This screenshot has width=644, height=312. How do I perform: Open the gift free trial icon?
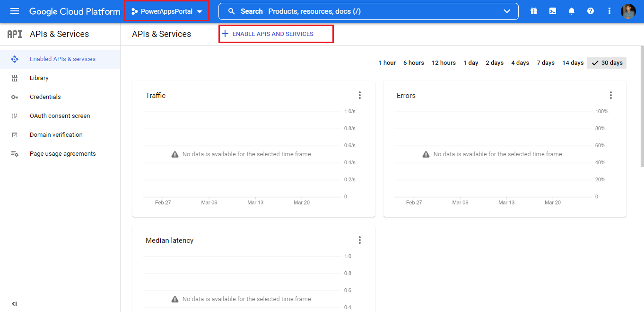tap(534, 11)
